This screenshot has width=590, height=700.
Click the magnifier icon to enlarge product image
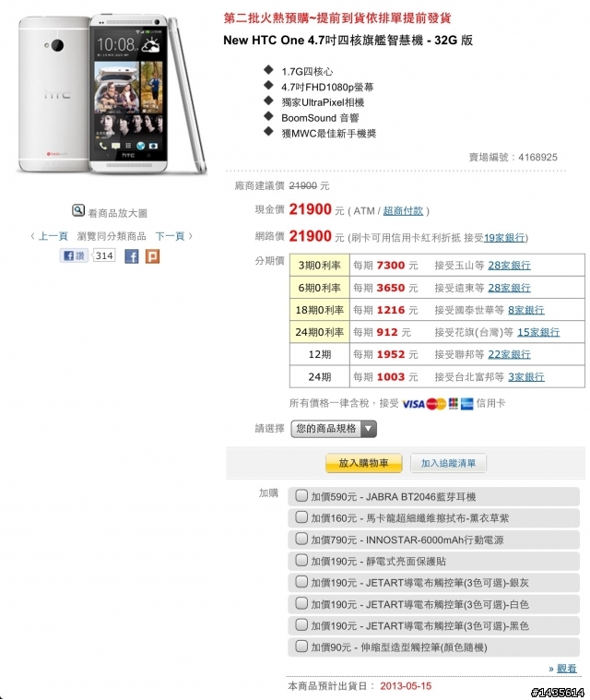click(x=78, y=210)
